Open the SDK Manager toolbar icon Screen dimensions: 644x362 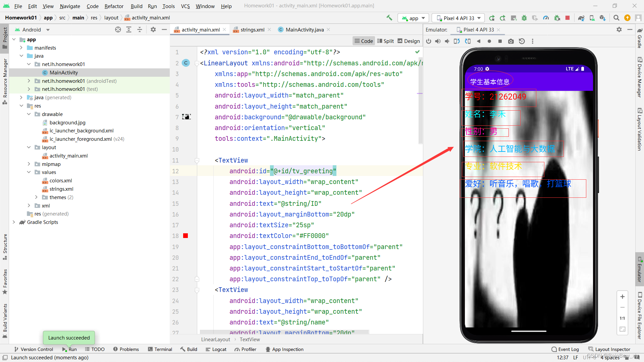[603, 18]
